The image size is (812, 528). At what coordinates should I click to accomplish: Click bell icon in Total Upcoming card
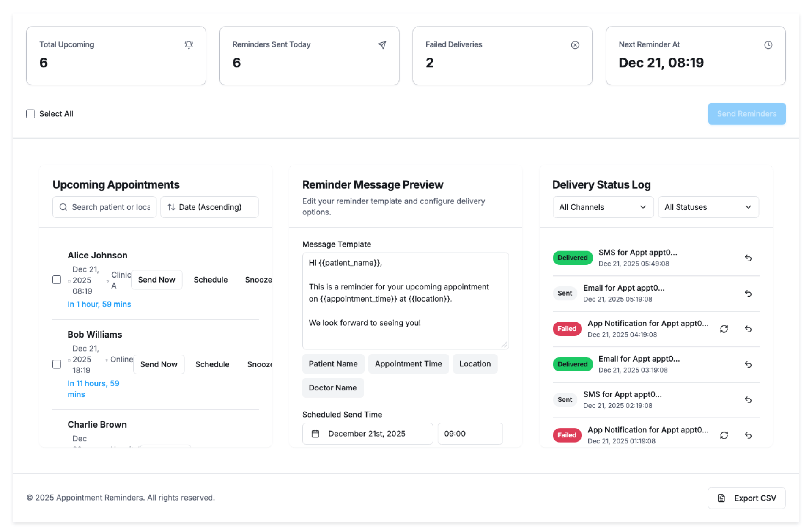coord(189,45)
